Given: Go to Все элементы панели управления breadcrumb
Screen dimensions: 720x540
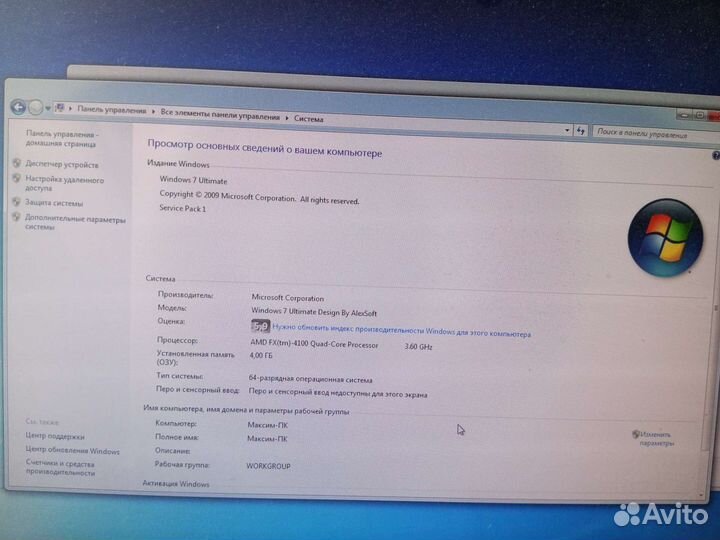Looking at the screenshot, I should [220, 115].
